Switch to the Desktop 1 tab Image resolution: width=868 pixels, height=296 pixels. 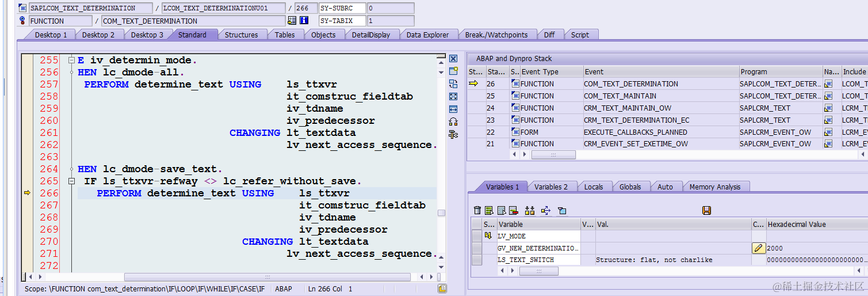51,35
